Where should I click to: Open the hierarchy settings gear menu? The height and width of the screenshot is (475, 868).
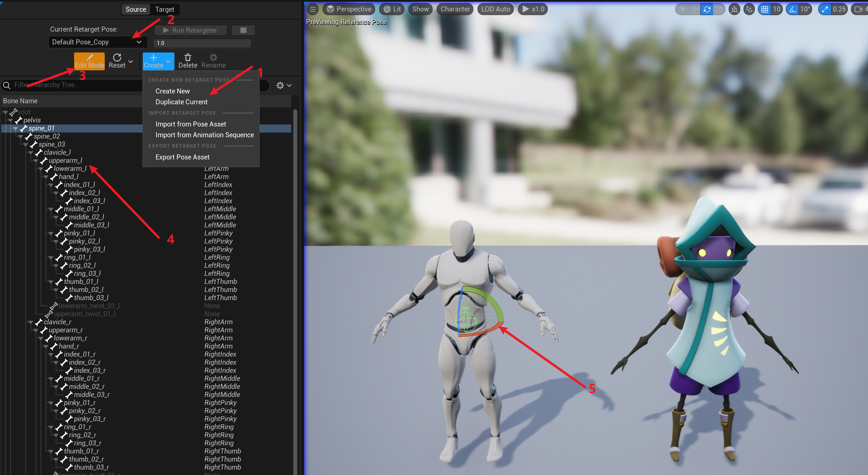[x=284, y=85]
